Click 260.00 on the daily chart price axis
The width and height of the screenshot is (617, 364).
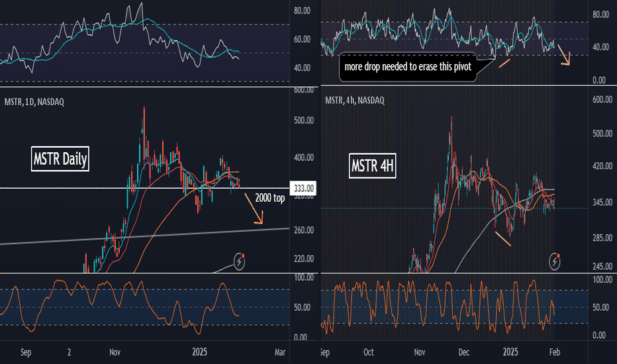[x=304, y=230]
